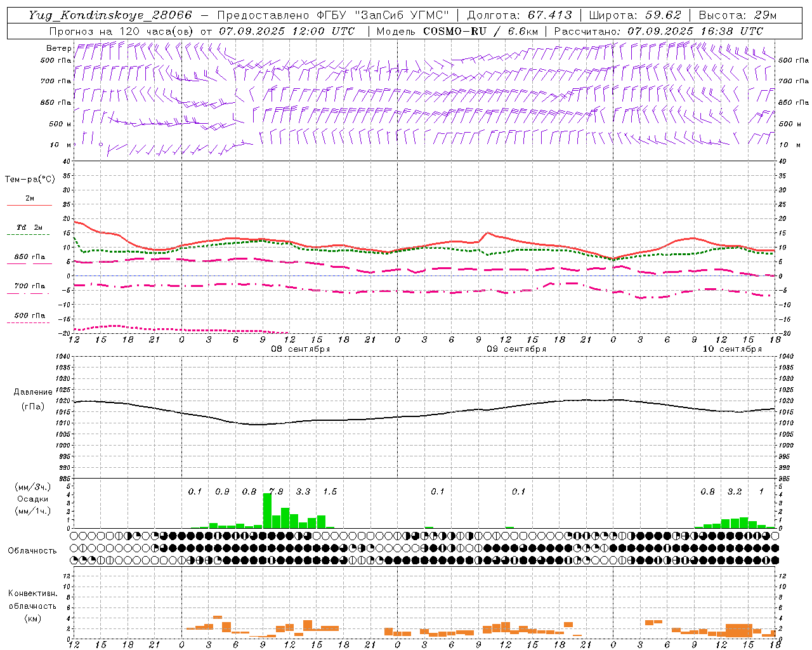Click the 3.3 precipitation total value

click(303, 491)
